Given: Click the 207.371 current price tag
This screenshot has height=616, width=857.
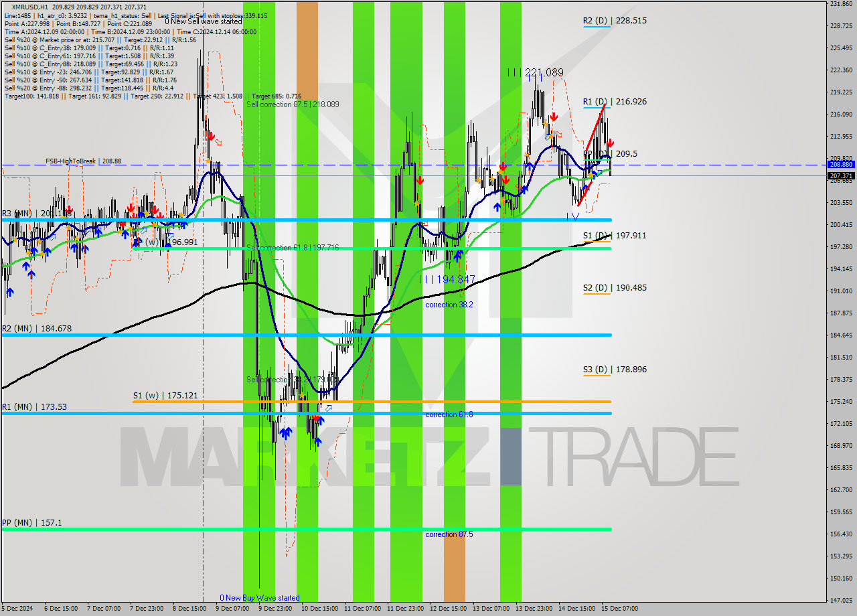Looking at the screenshot, I should click(841, 176).
